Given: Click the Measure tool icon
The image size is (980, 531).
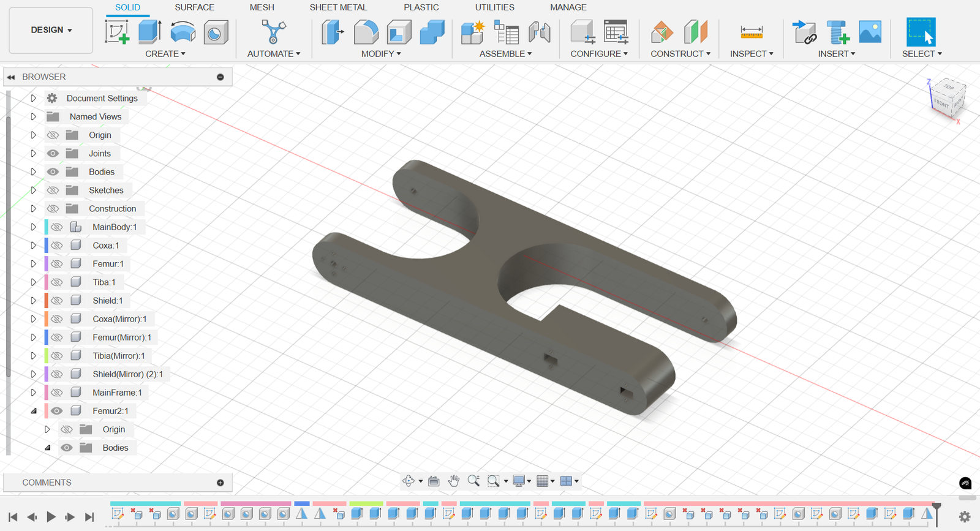Looking at the screenshot, I should point(752,32).
